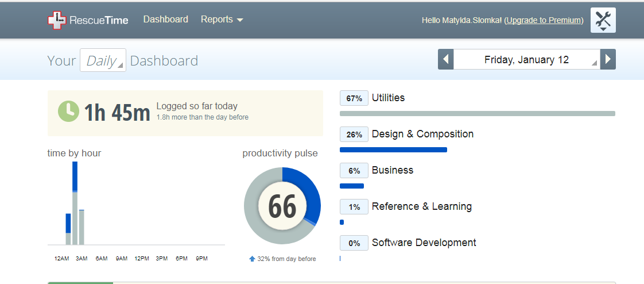Open the Business category
The image size is (644, 284).
click(x=393, y=170)
